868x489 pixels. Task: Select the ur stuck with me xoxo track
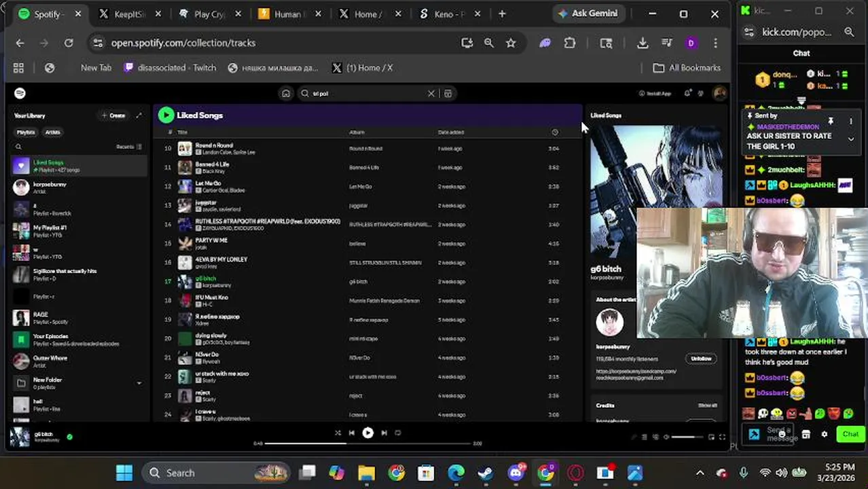point(367,376)
